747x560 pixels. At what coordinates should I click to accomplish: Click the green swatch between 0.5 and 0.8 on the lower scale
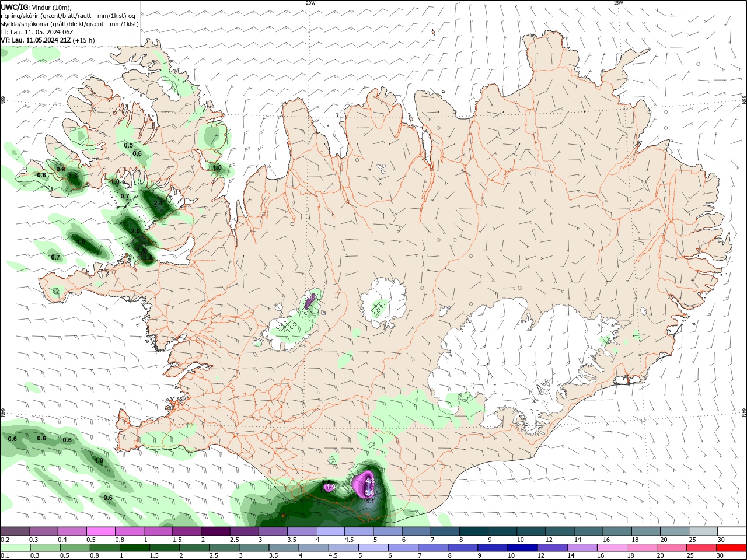click(75, 548)
